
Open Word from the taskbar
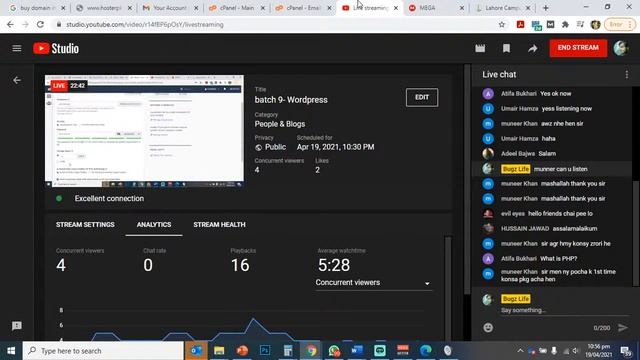click(357, 350)
